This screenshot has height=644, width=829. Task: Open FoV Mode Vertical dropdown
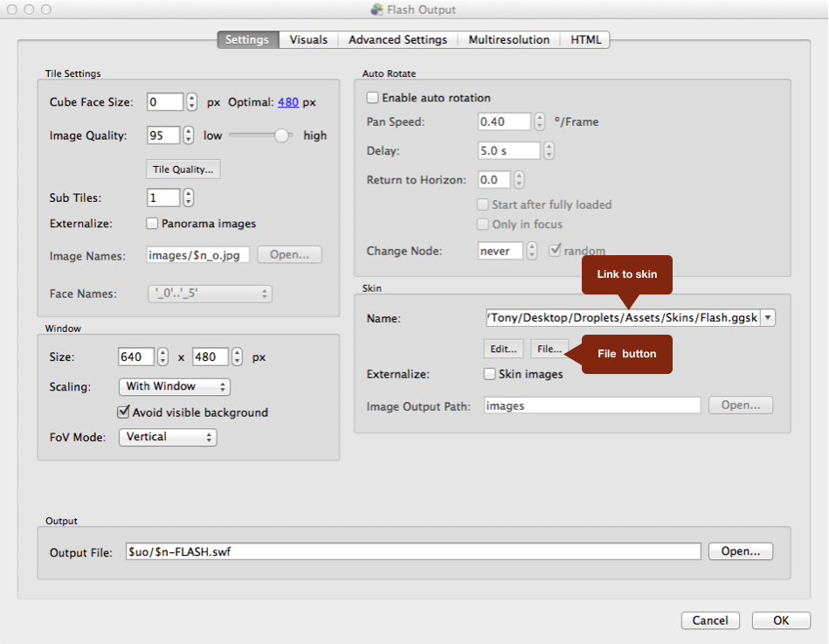coord(168,437)
